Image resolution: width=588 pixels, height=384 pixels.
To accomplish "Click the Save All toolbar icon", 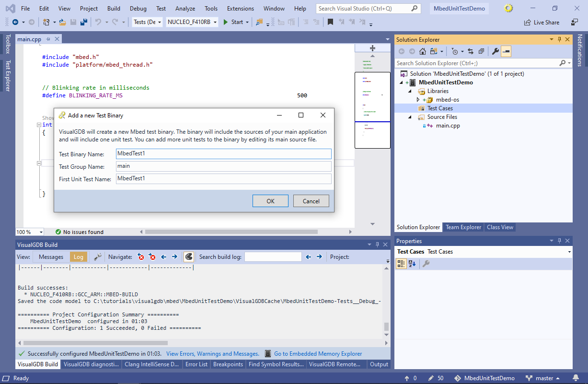I will (x=83, y=22).
